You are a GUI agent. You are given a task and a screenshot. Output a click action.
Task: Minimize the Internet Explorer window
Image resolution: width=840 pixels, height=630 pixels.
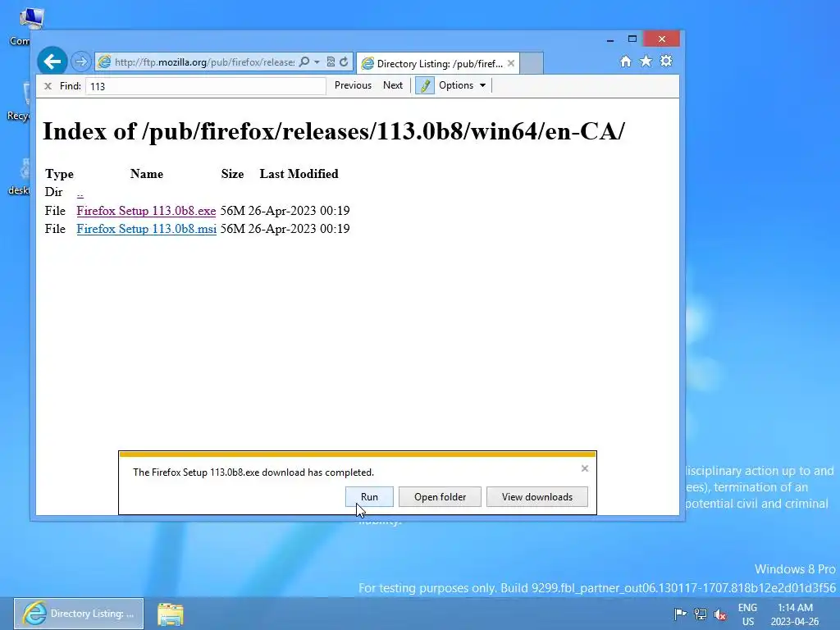(610, 39)
